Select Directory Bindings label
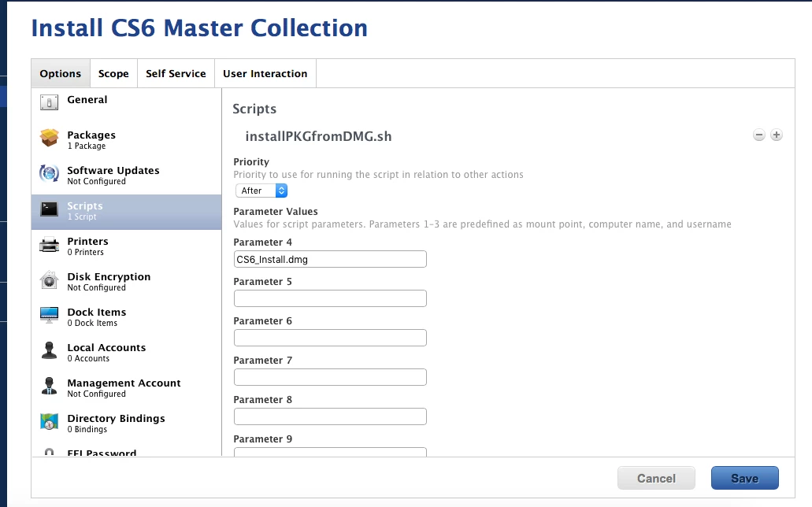The height and width of the screenshot is (507, 812). (116, 418)
